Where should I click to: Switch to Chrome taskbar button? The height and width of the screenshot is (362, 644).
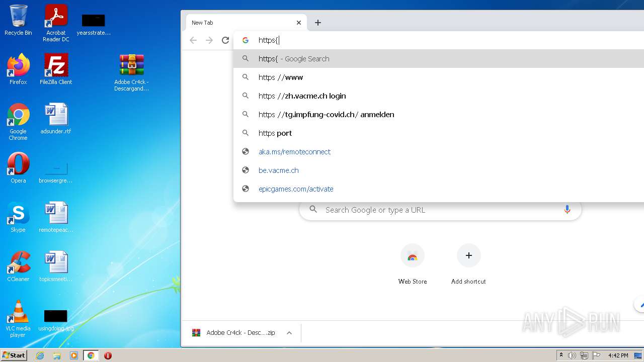pos(91,355)
